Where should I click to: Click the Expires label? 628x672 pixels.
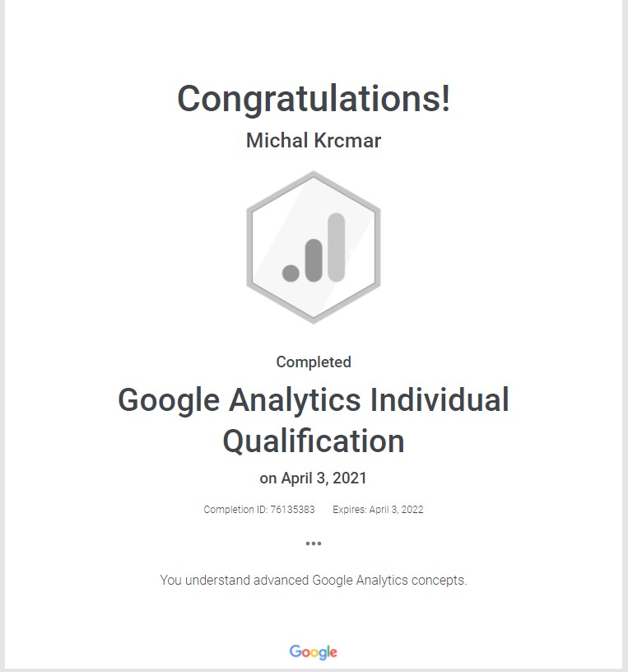(x=349, y=510)
